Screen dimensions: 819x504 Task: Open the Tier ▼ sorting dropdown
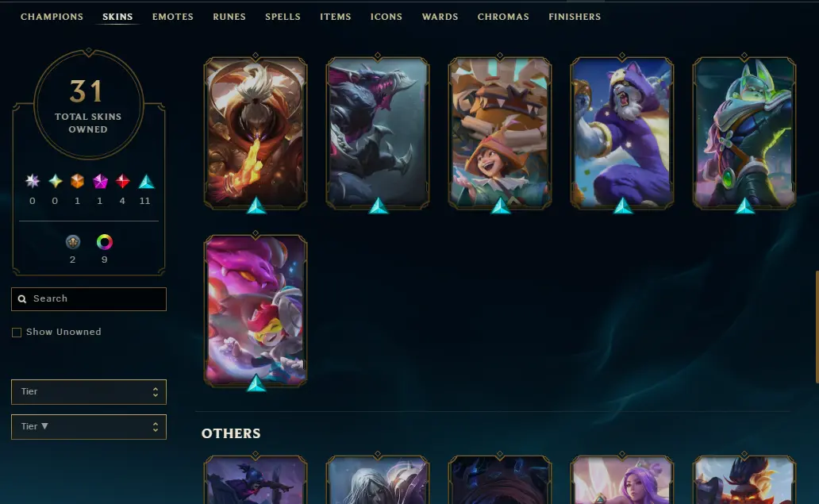tap(89, 427)
